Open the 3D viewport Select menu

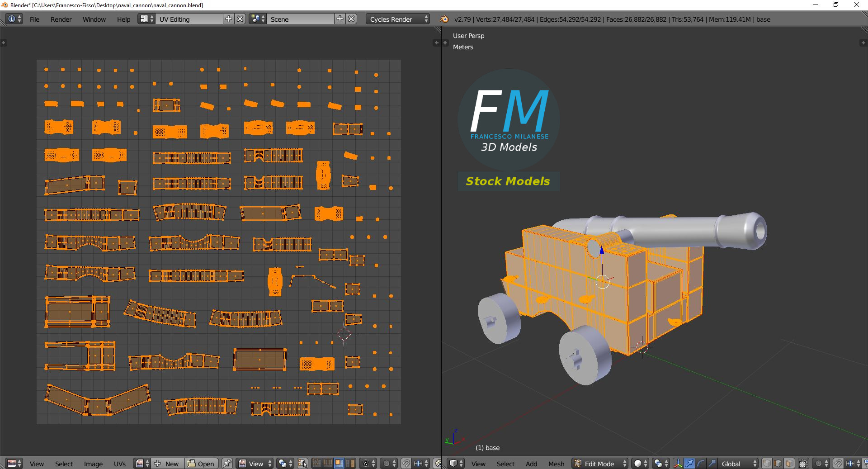click(x=505, y=464)
